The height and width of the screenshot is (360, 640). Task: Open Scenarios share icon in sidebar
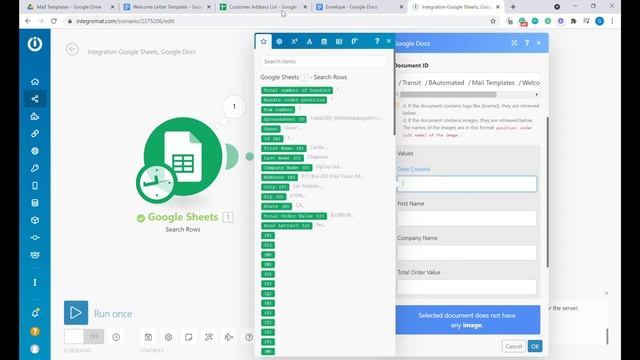point(35,99)
